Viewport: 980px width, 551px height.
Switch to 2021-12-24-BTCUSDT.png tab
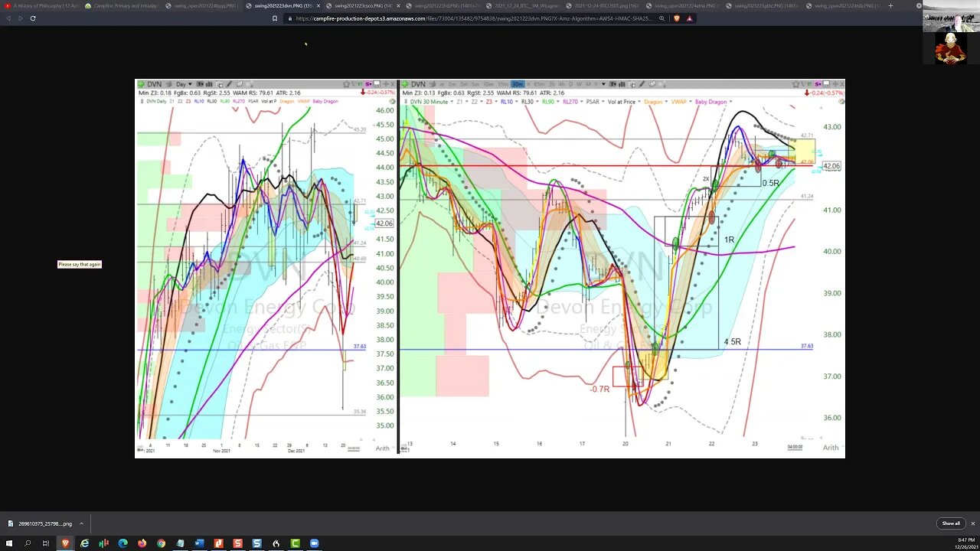pos(603,6)
